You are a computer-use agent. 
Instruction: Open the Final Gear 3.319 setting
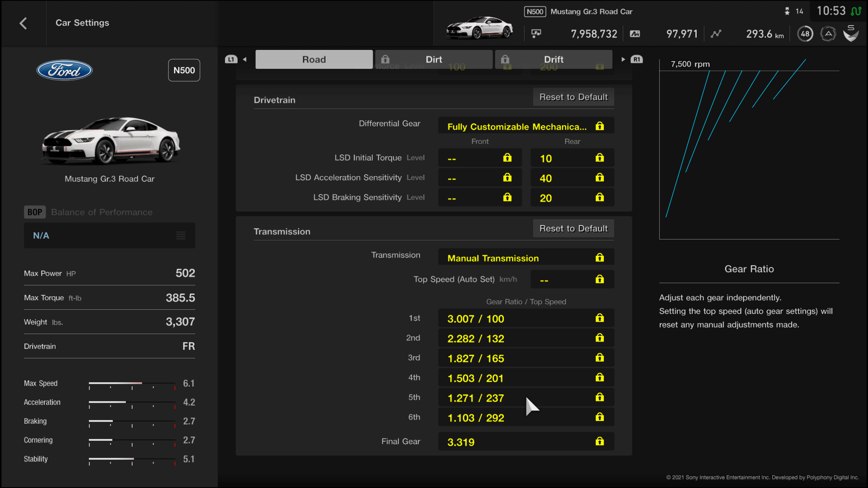click(x=526, y=441)
